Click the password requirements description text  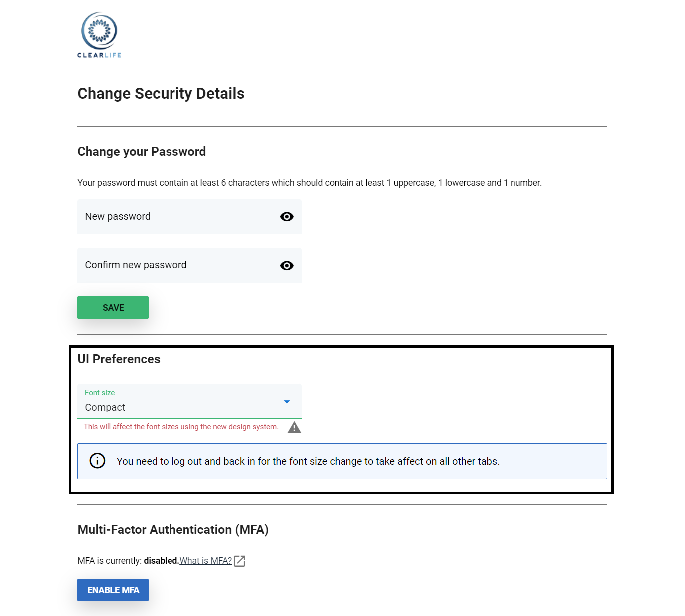pyautogui.click(x=309, y=183)
